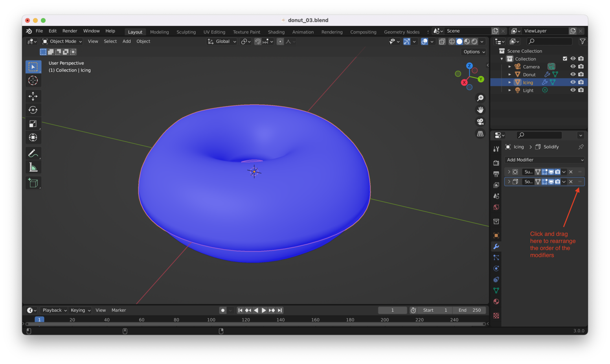Image resolution: width=610 pixels, height=364 pixels.
Task: Delete the Solidify modifier with its X button
Action: tap(571, 182)
